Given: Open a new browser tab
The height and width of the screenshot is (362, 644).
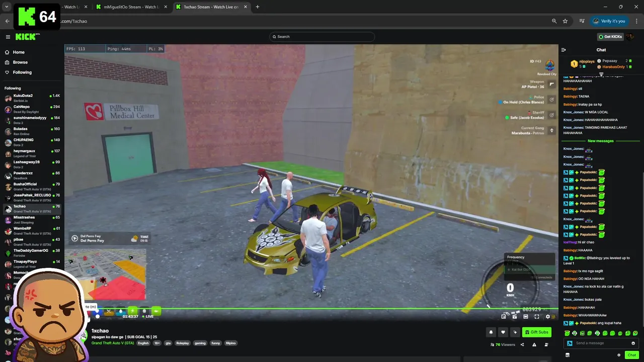Looking at the screenshot, I should click(x=257, y=7).
